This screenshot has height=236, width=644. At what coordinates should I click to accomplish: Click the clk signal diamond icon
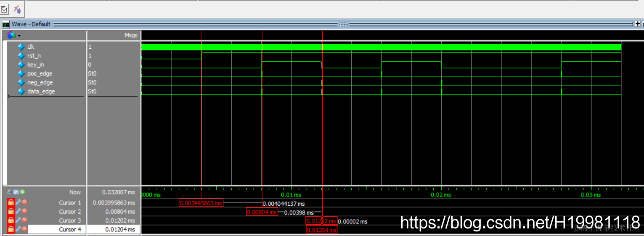tap(21, 47)
